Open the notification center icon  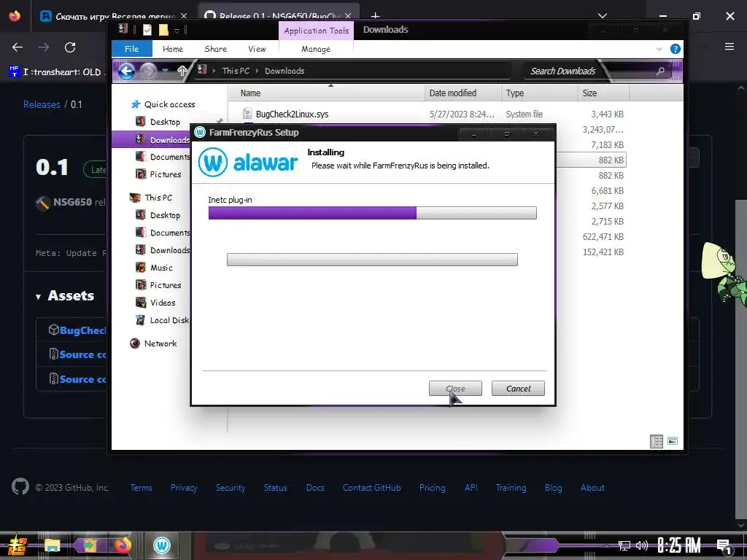coord(724,547)
